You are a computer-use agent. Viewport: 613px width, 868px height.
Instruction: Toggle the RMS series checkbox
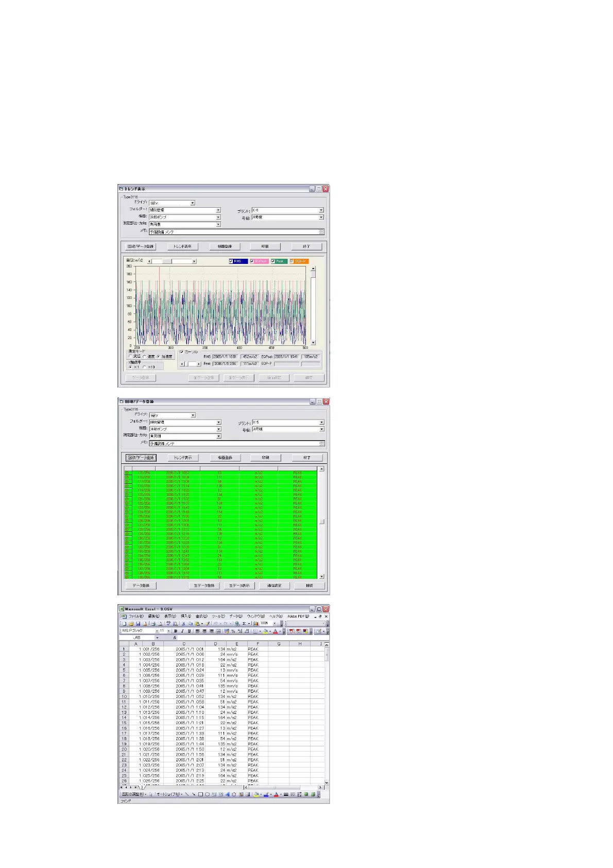pos(231,261)
